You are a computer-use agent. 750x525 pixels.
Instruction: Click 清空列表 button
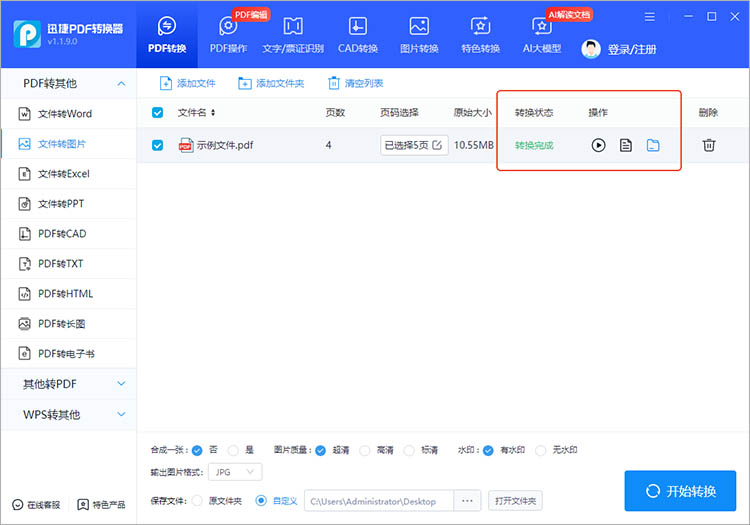[x=355, y=83]
